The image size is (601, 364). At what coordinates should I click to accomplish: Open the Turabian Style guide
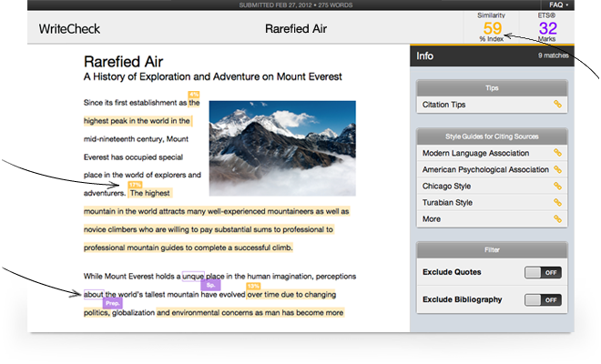(x=492, y=203)
